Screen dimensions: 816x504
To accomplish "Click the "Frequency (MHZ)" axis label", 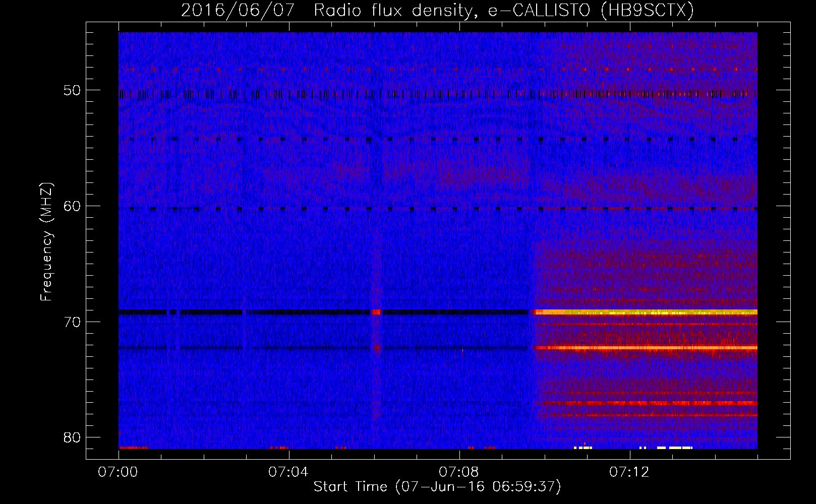I will click(x=46, y=242).
